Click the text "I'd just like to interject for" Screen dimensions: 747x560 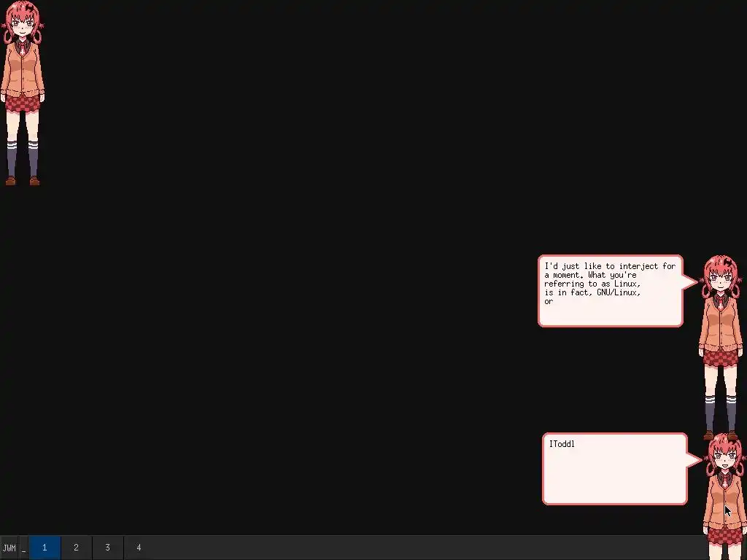point(610,266)
